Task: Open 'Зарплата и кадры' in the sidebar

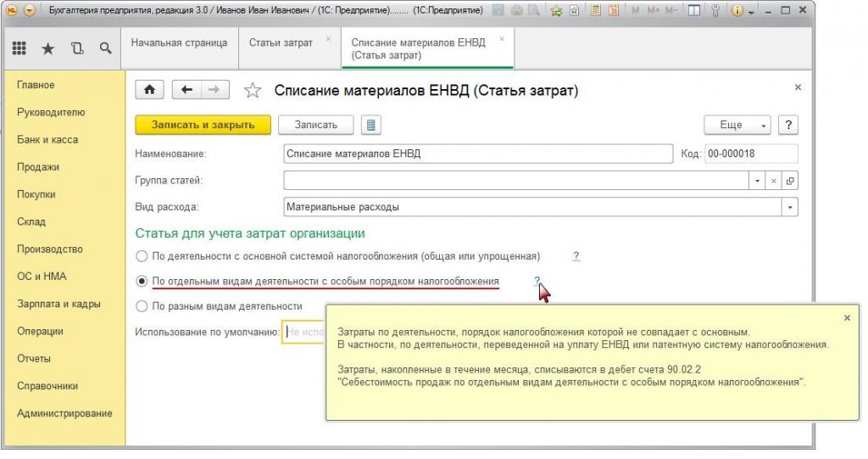Action: [58, 304]
